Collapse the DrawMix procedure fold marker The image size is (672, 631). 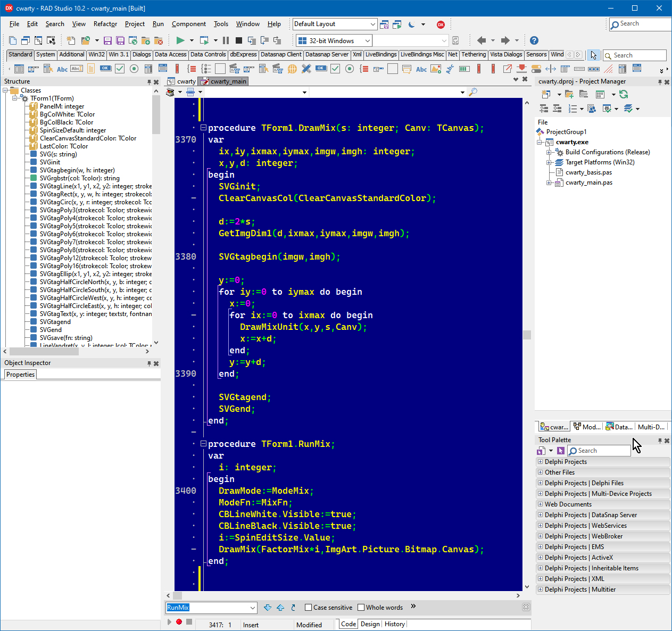203,128
